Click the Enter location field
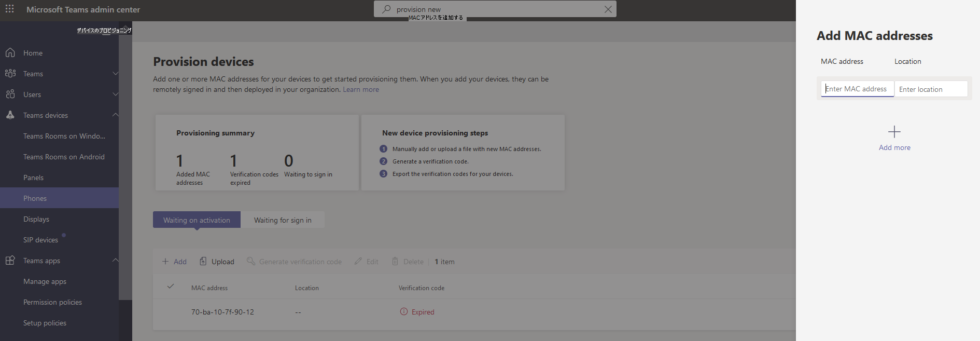 (931, 89)
